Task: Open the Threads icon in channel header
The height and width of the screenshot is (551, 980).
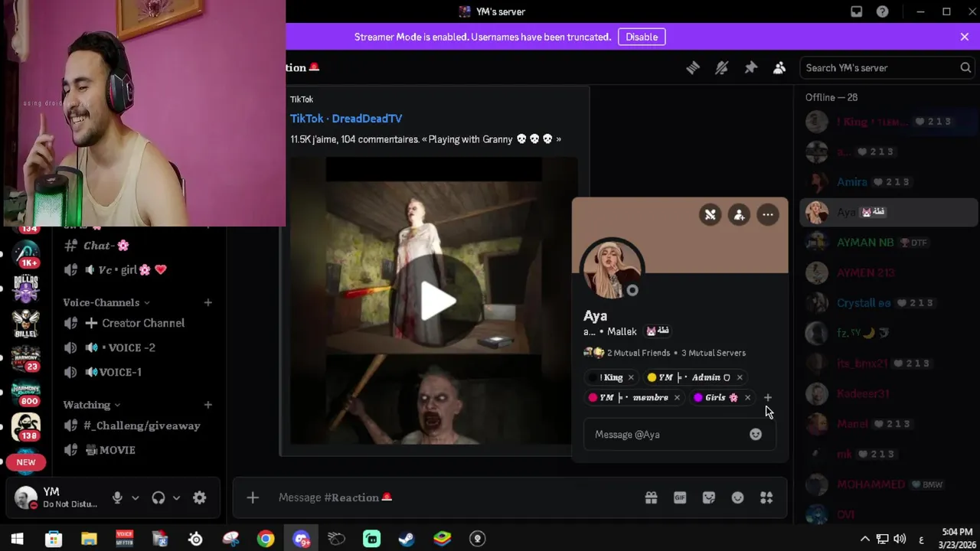Action: click(x=693, y=68)
